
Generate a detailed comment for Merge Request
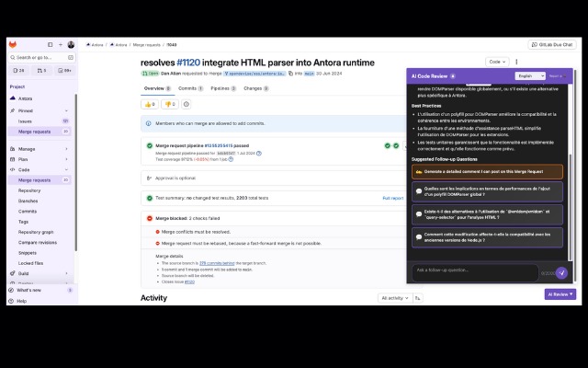pos(487,172)
